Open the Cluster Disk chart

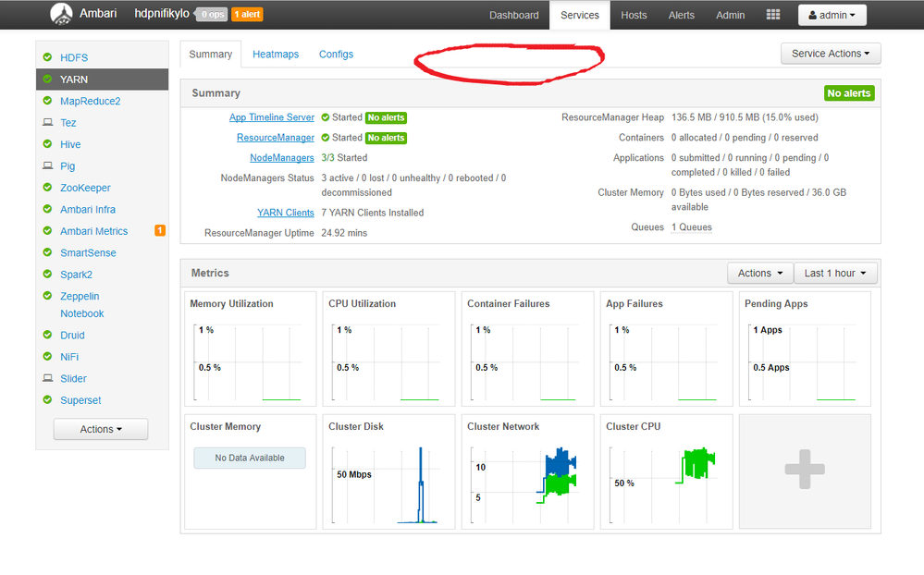pos(388,471)
